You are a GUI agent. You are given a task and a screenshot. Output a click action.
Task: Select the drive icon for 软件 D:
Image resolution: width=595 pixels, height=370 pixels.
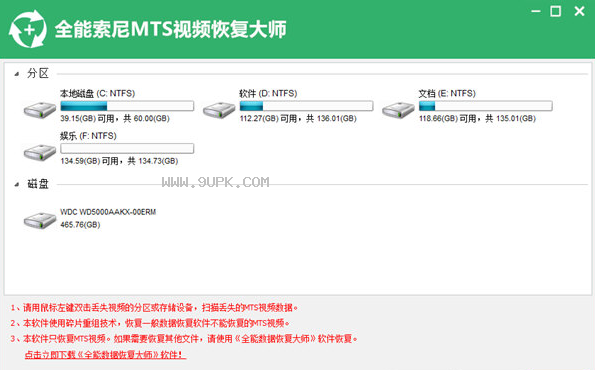[219, 110]
